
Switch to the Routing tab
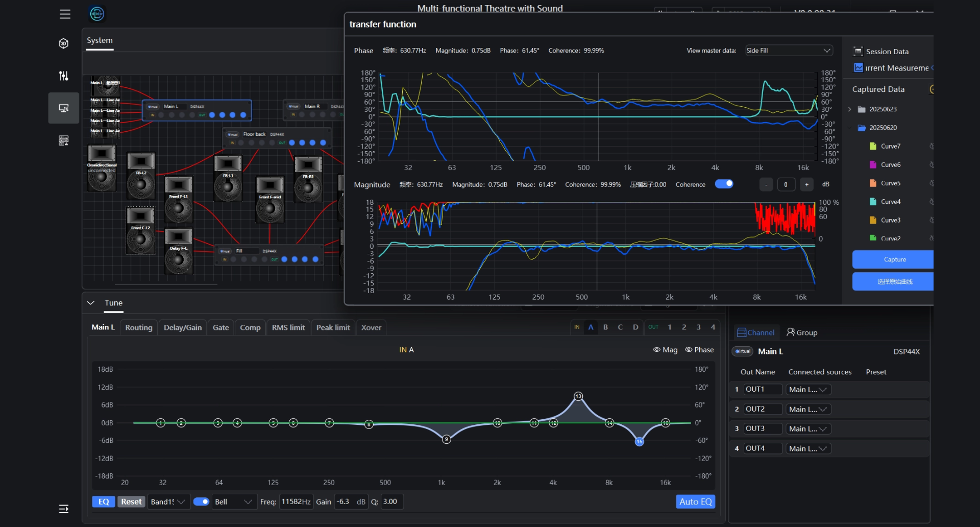point(139,327)
